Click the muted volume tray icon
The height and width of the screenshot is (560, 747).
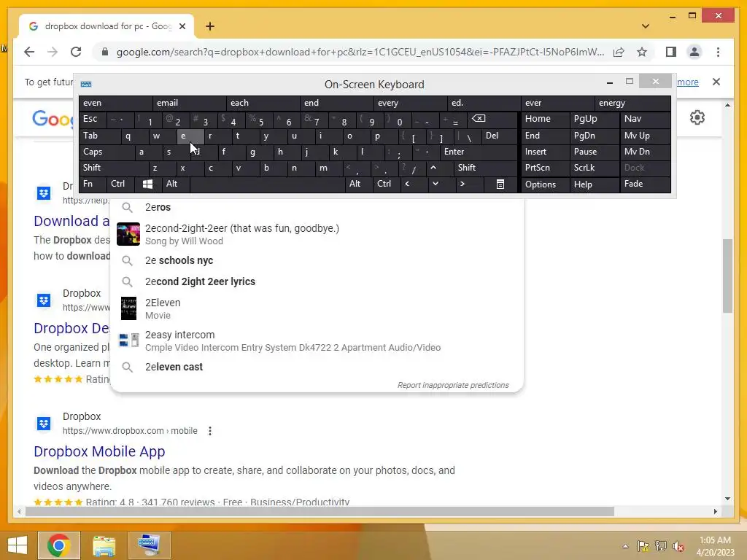coord(678,546)
